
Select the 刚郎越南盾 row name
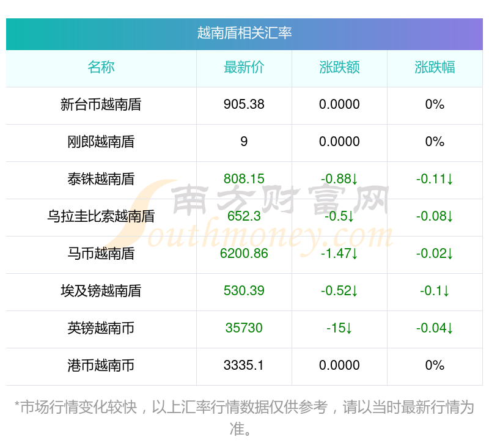click(101, 142)
